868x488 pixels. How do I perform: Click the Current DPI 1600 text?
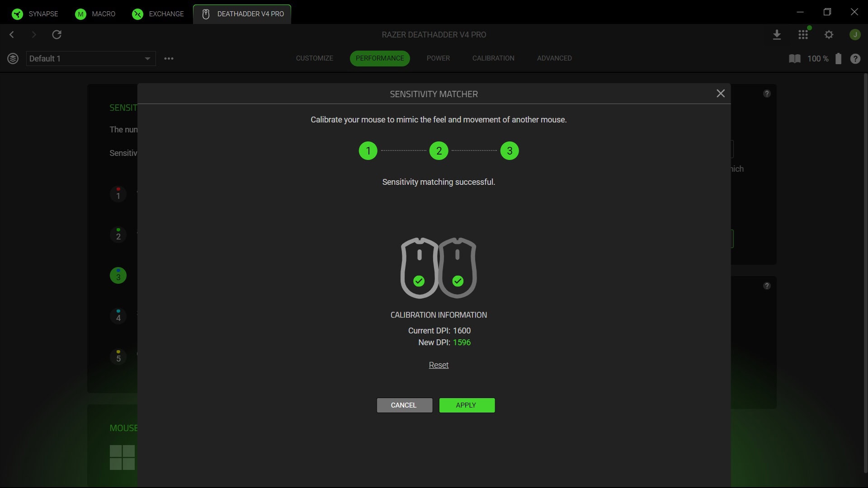point(439,331)
